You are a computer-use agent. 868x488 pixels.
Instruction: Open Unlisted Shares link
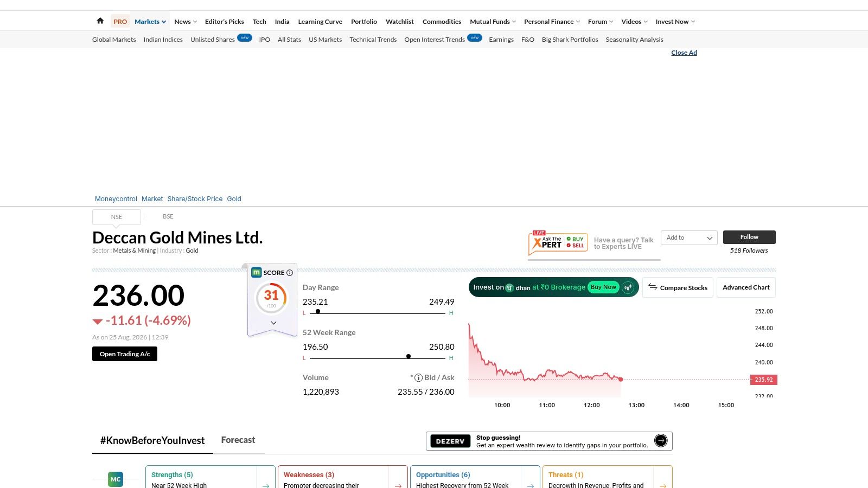pos(213,40)
